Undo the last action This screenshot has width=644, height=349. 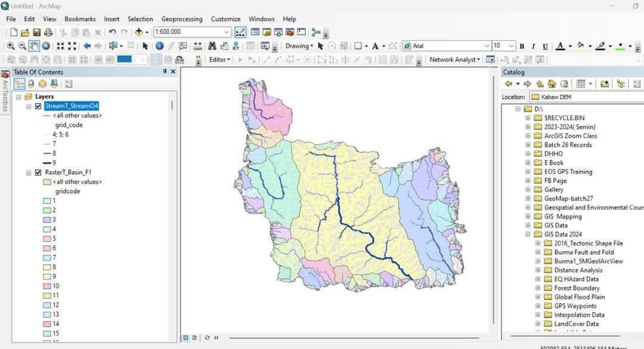point(112,32)
